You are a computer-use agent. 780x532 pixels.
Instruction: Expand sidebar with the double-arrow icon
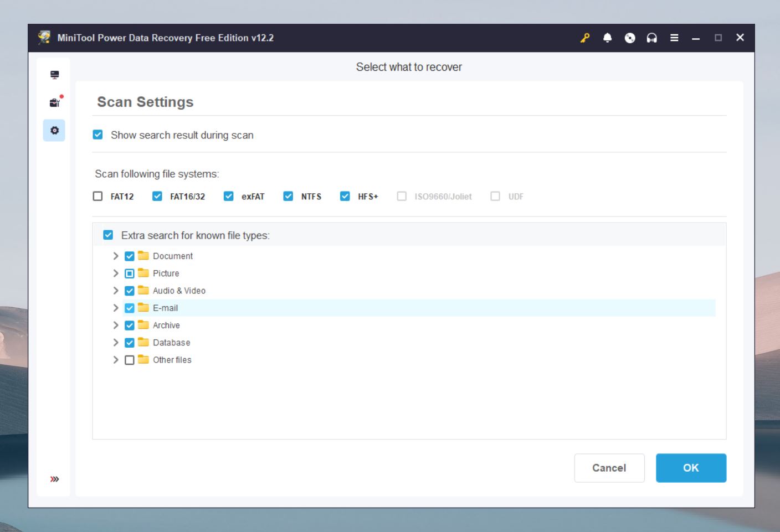pyautogui.click(x=54, y=479)
